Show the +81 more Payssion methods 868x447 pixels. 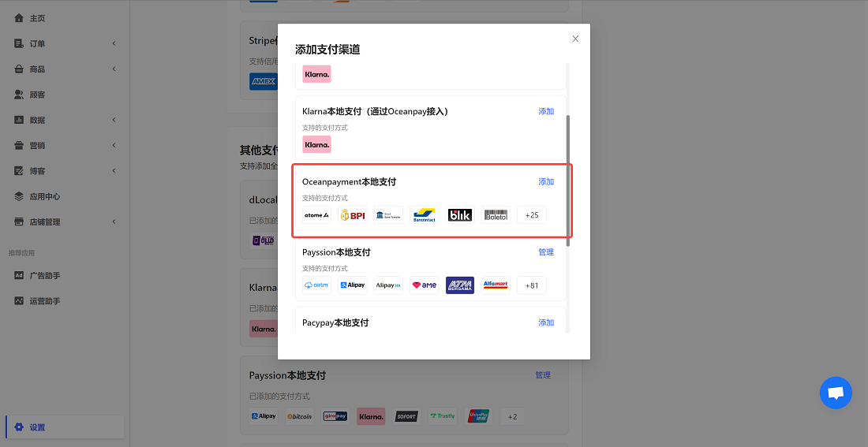pyautogui.click(x=532, y=285)
